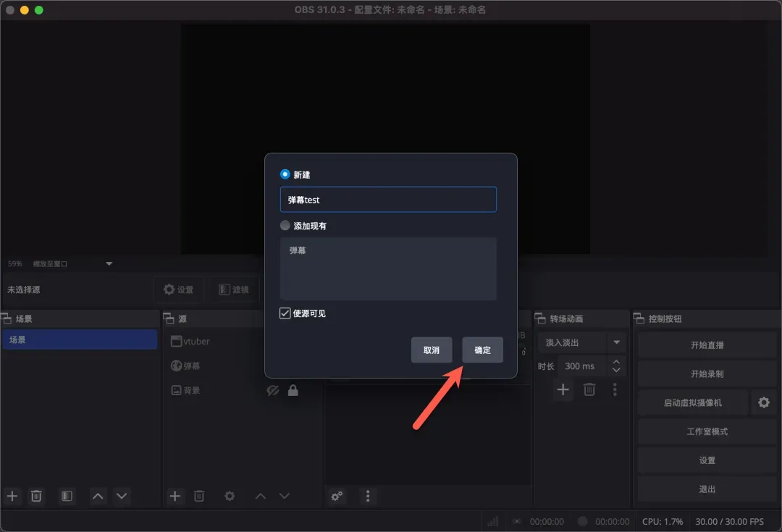782x532 pixels.
Task: Remove the selected source with trash icon
Action: tap(199, 496)
